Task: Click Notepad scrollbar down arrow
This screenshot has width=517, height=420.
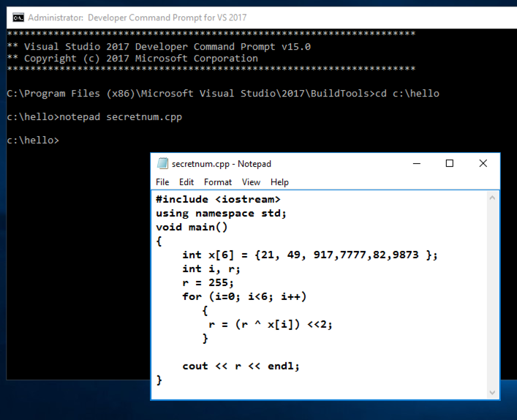Action: coord(492,392)
